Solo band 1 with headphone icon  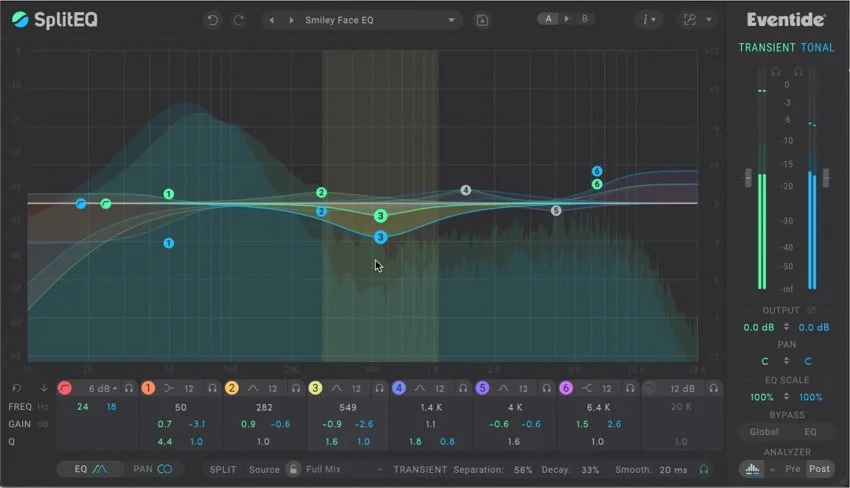pyautogui.click(x=212, y=388)
